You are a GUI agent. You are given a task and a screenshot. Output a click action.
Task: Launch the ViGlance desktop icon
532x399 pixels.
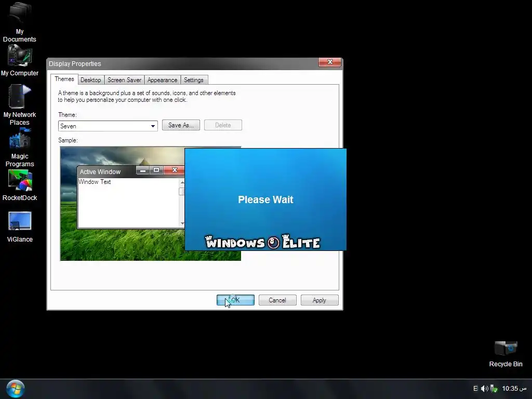pos(20,227)
